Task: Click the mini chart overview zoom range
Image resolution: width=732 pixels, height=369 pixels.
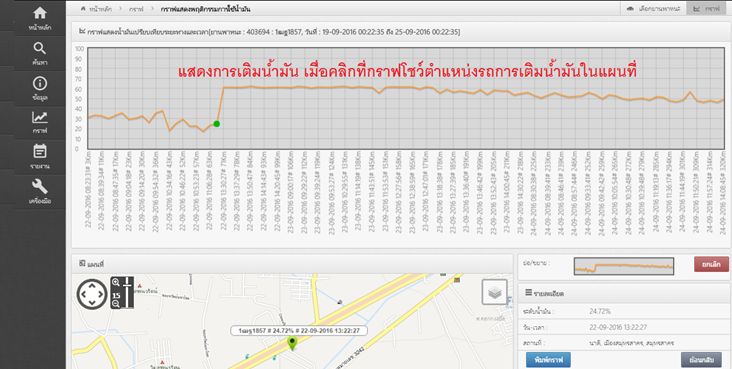Action: [x=623, y=266]
